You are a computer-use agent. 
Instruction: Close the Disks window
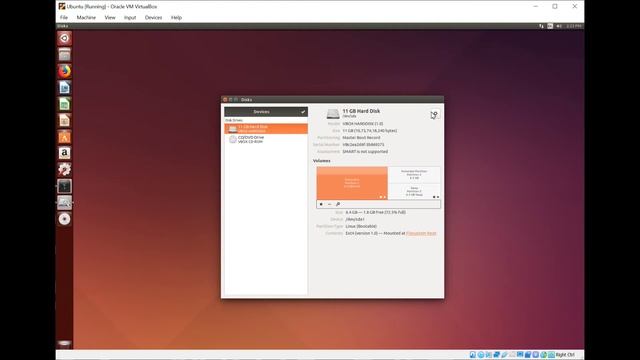[225, 100]
